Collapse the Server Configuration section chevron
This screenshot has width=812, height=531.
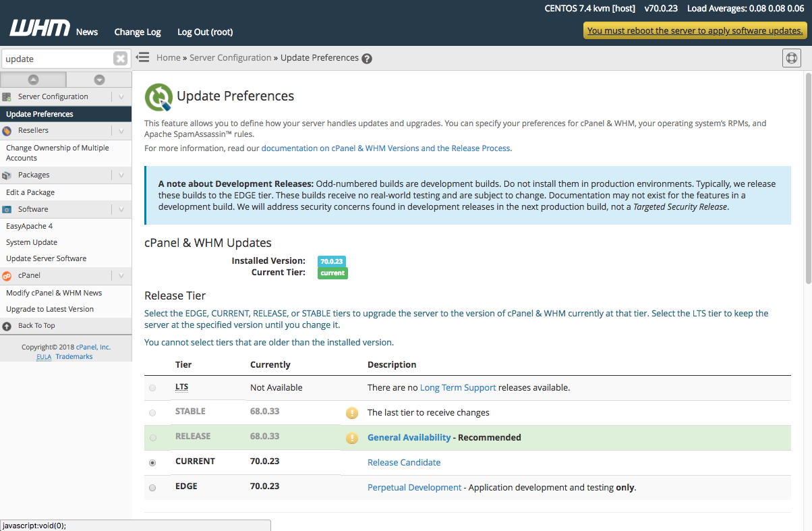[121, 96]
